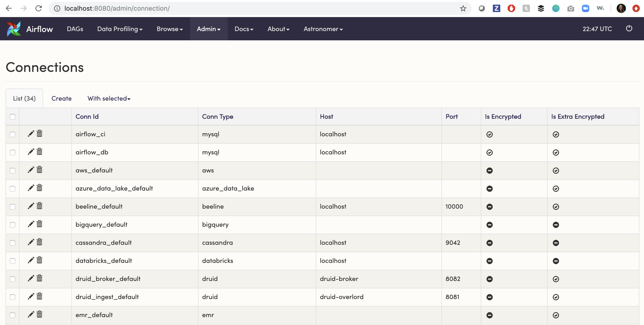
Task: Click the browser address bar
Action: [x=250, y=9]
